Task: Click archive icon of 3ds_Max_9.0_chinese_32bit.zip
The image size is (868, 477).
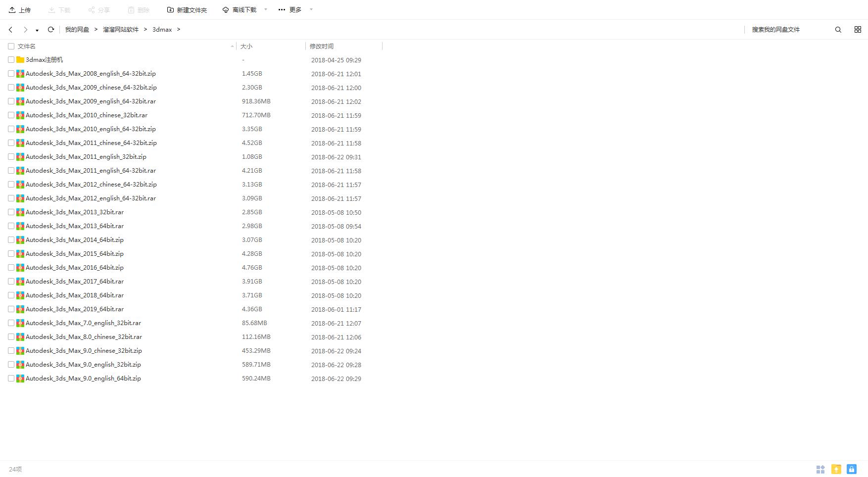Action: click(20, 351)
